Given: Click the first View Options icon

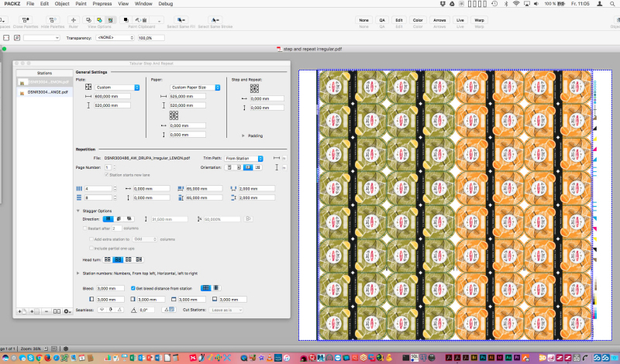Looking at the screenshot, I should coord(88,20).
